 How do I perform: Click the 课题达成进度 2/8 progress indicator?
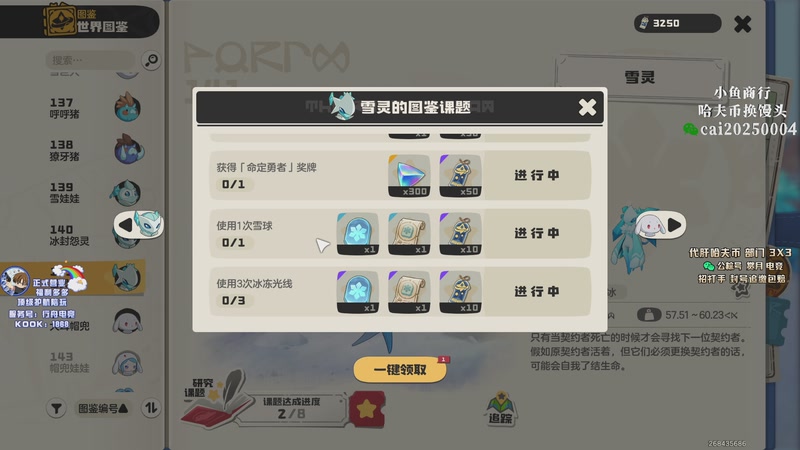pyautogui.click(x=292, y=409)
